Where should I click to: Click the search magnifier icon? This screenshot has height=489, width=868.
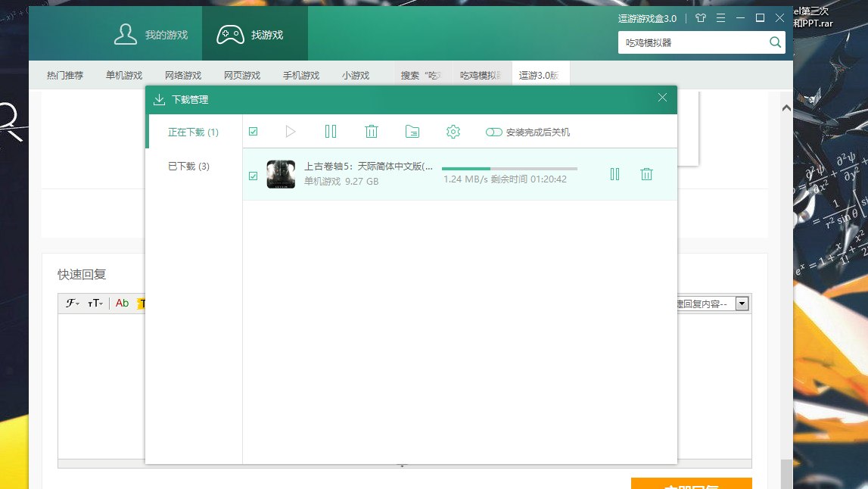[775, 42]
